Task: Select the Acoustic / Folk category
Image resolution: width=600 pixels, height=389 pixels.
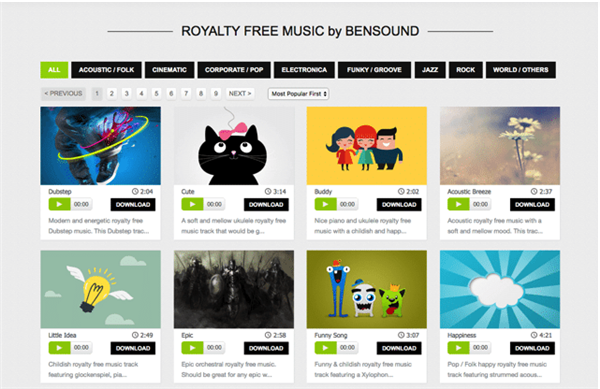Action: click(106, 70)
